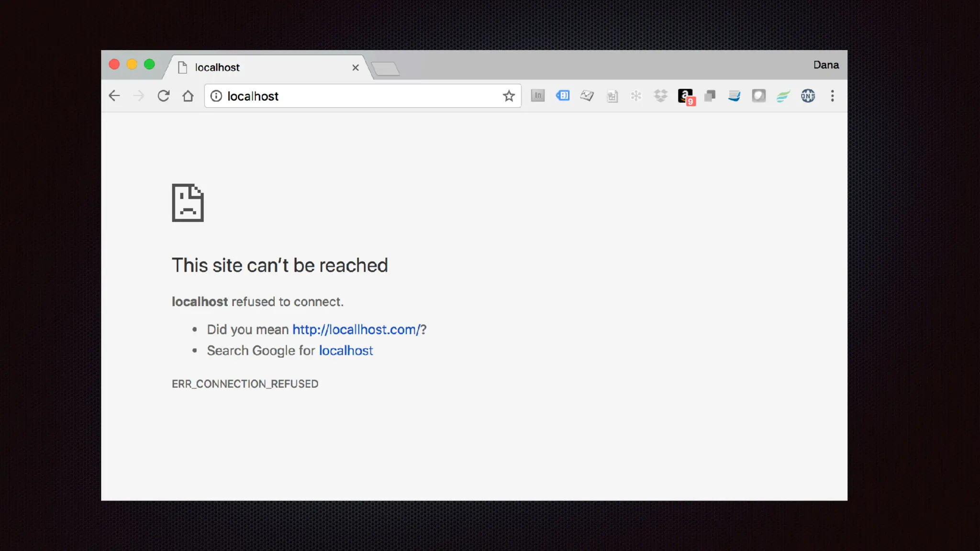980x551 pixels.
Task: Click the Dropbox extension icon
Action: (660, 96)
